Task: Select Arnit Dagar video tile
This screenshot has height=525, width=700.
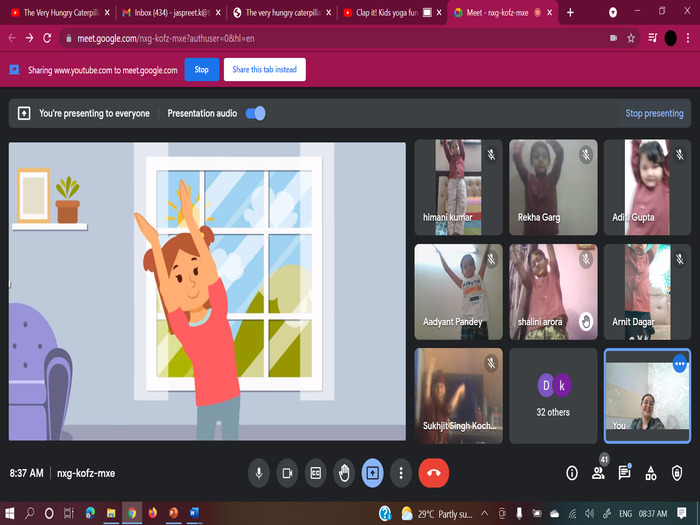Action: [647, 292]
